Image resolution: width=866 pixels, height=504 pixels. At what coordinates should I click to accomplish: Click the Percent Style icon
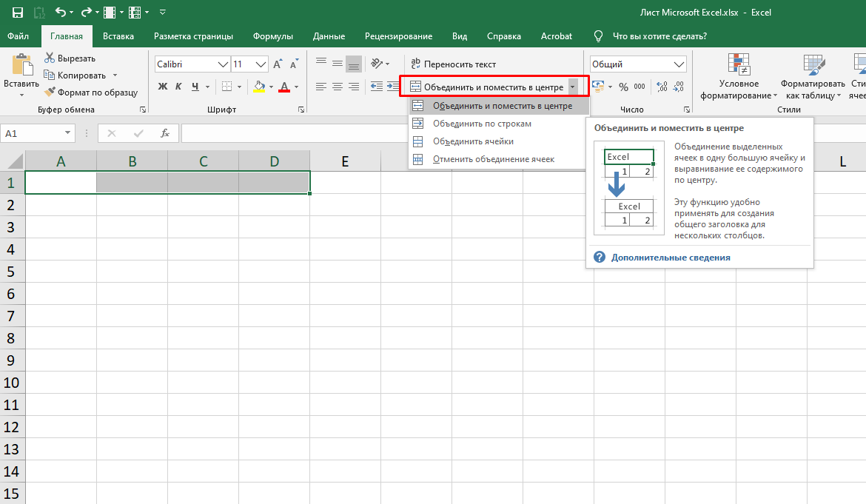[623, 87]
